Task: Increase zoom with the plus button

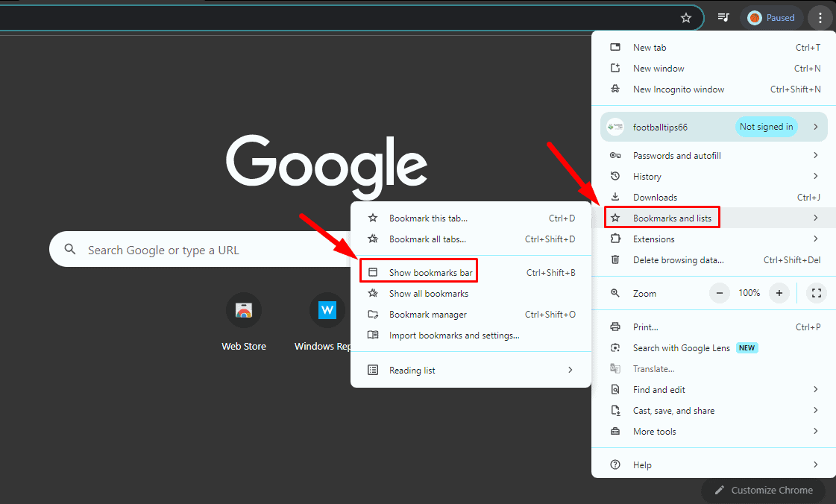Action: coord(779,293)
